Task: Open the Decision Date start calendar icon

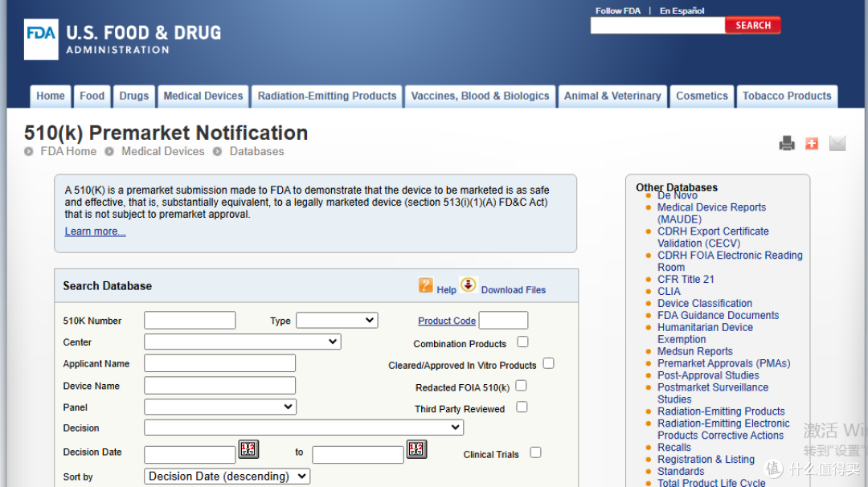Action: (248, 448)
